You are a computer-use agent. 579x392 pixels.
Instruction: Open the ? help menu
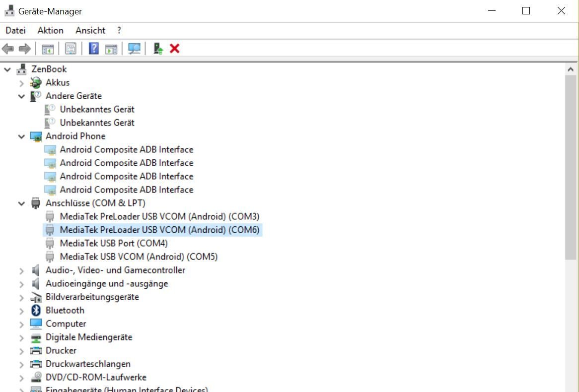(x=119, y=30)
